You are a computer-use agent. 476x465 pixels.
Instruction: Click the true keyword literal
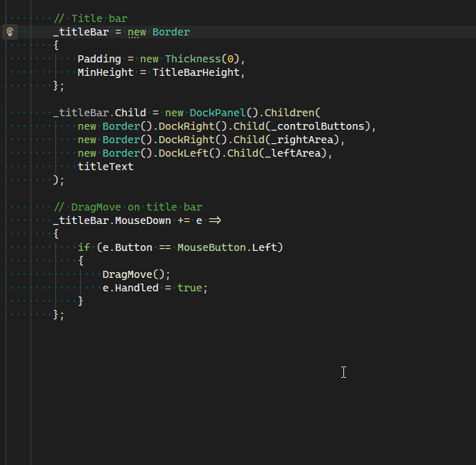click(x=189, y=288)
